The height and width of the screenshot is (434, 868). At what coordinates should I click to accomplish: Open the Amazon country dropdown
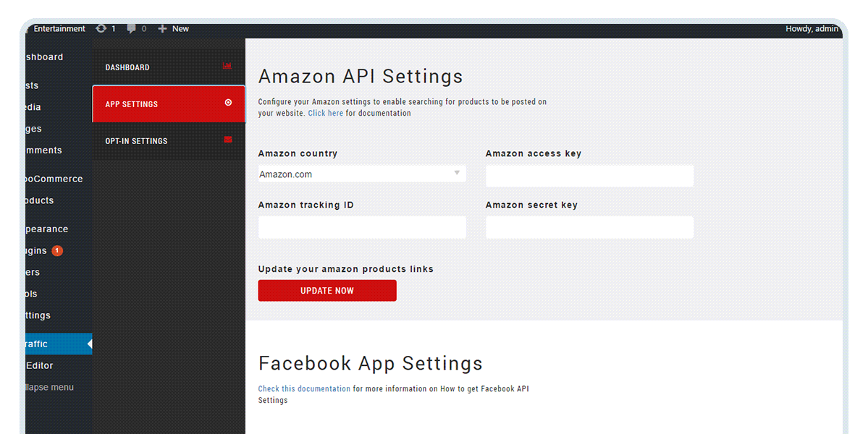[x=362, y=174]
